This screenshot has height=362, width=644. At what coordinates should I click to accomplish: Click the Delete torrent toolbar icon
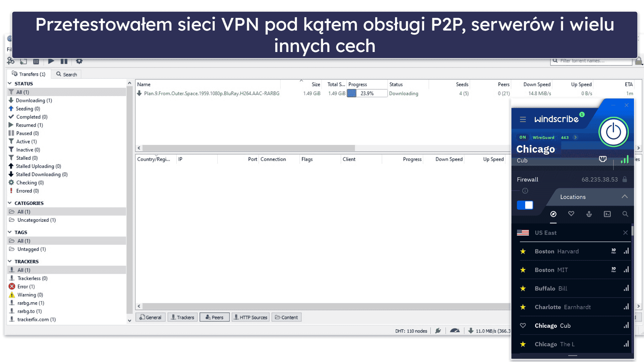click(36, 61)
